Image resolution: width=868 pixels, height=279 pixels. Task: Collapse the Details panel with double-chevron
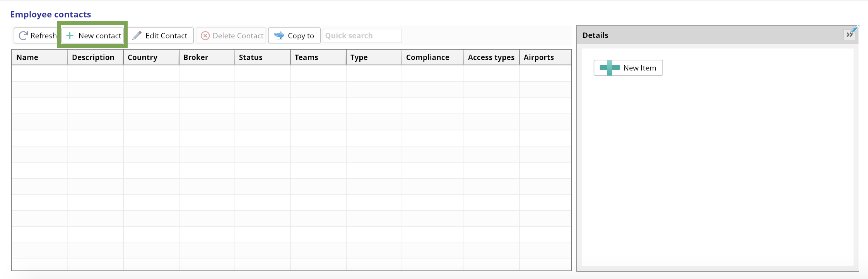pos(849,35)
